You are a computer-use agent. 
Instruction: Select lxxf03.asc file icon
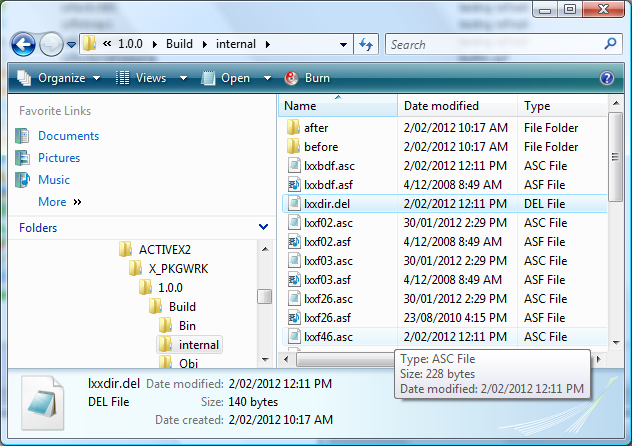(294, 260)
